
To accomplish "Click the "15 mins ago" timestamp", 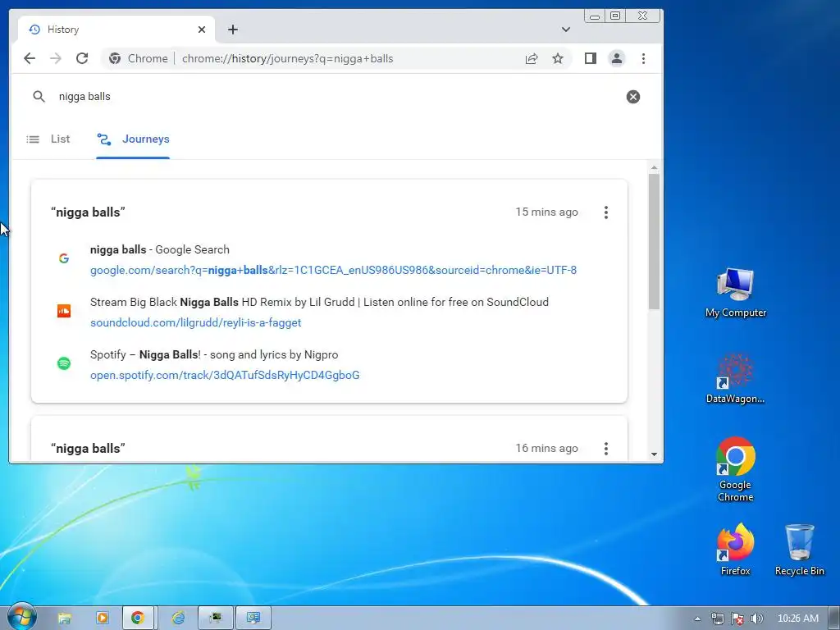I will pyautogui.click(x=546, y=212).
